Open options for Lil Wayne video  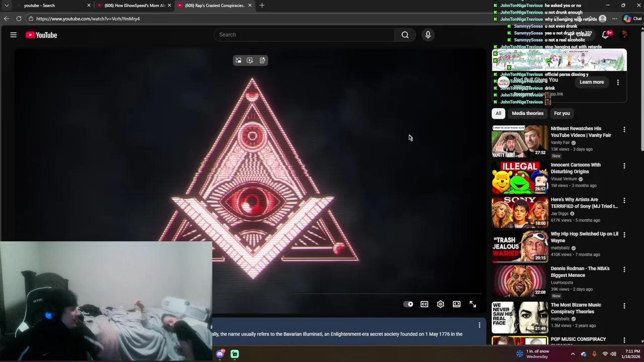pos(624,235)
